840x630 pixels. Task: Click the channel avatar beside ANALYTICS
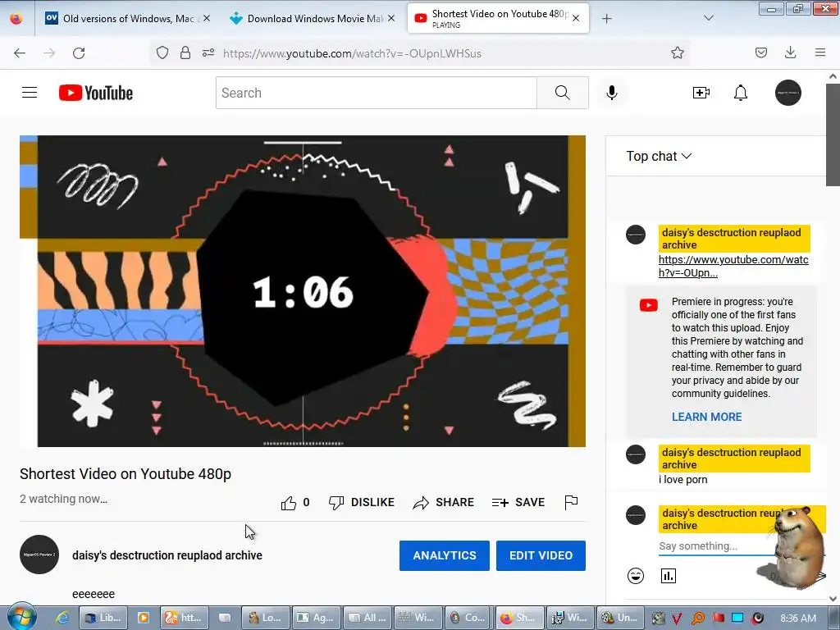click(x=39, y=555)
